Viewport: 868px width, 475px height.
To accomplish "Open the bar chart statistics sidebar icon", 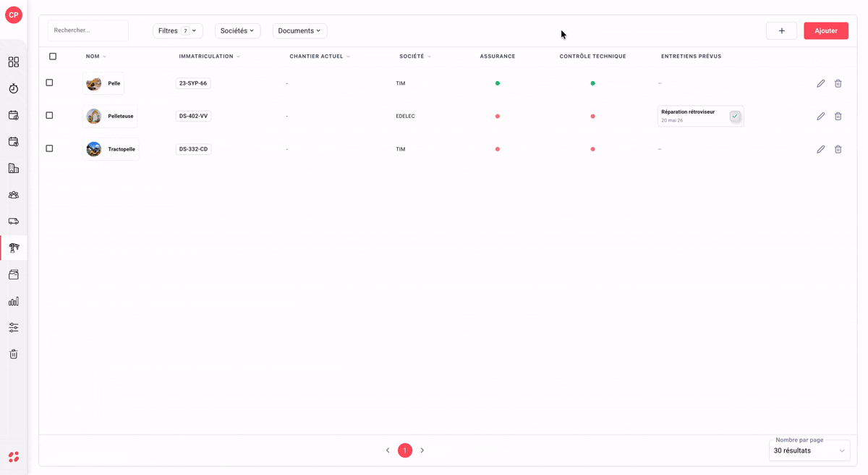I will tap(14, 301).
